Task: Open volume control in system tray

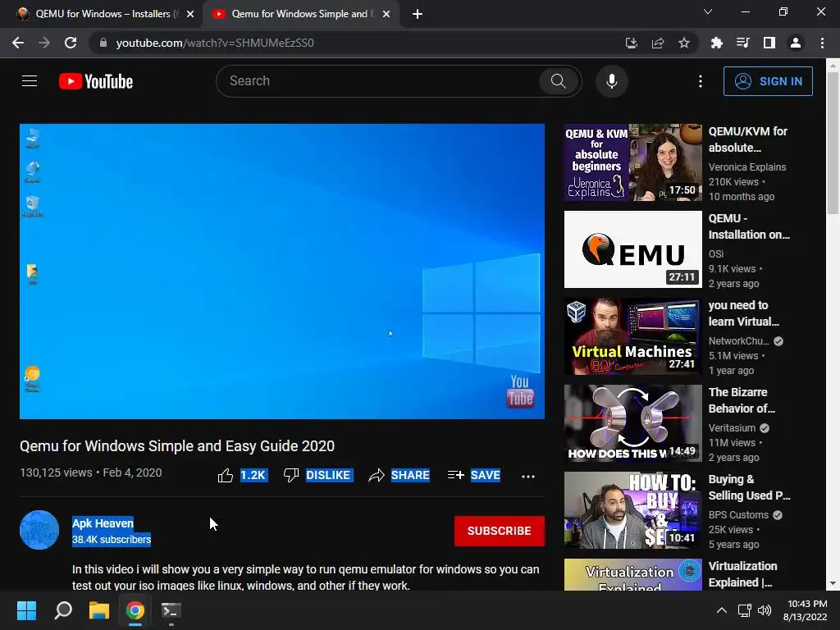Action: pyautogui.click(x=765, y=610)
